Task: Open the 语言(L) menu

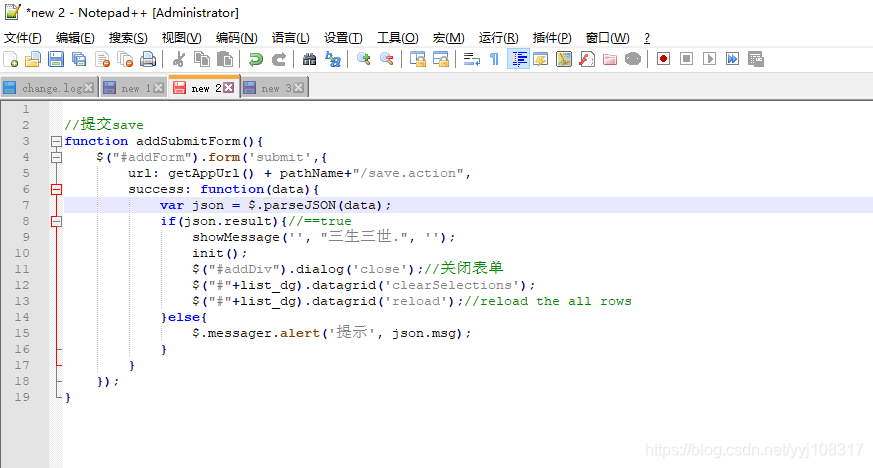Action: (x=291, y=38)
